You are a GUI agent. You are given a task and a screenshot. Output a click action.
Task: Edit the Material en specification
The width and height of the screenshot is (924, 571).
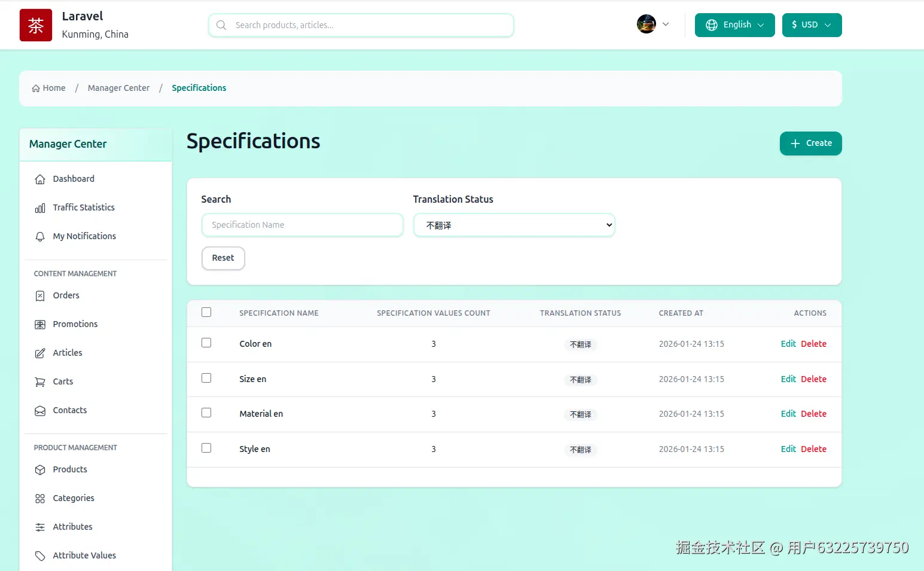[788, 414]
